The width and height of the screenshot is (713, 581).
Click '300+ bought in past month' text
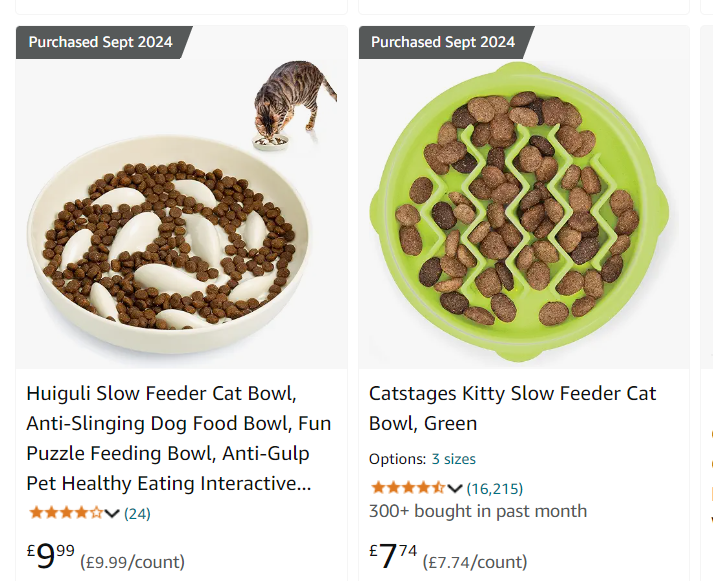(x=478, y=511)
